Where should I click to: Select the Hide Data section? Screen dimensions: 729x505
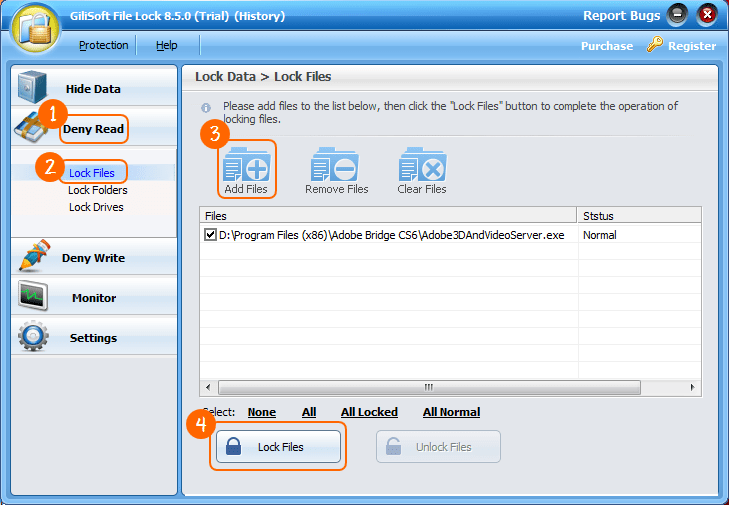coord(94,86)
